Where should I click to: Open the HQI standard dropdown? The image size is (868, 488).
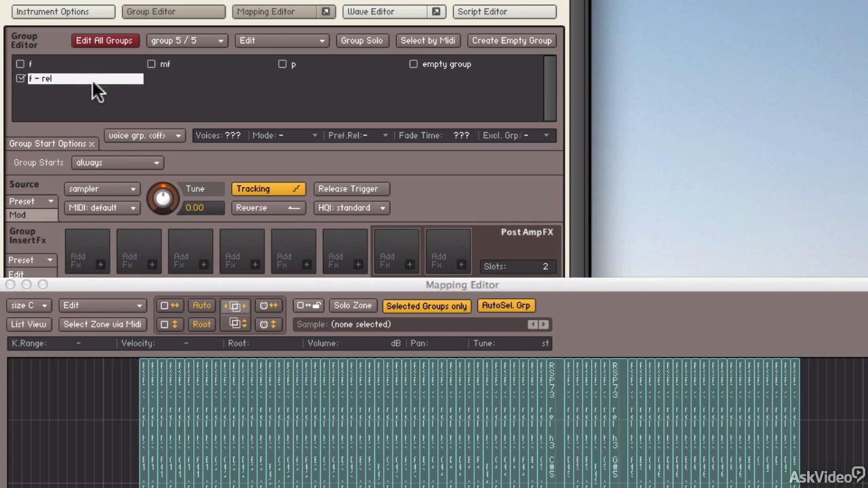(351, 208)
